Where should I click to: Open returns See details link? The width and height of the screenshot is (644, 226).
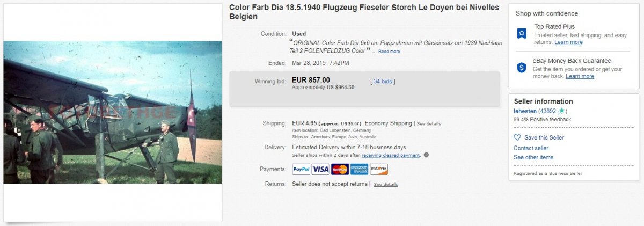coord(386,185)
